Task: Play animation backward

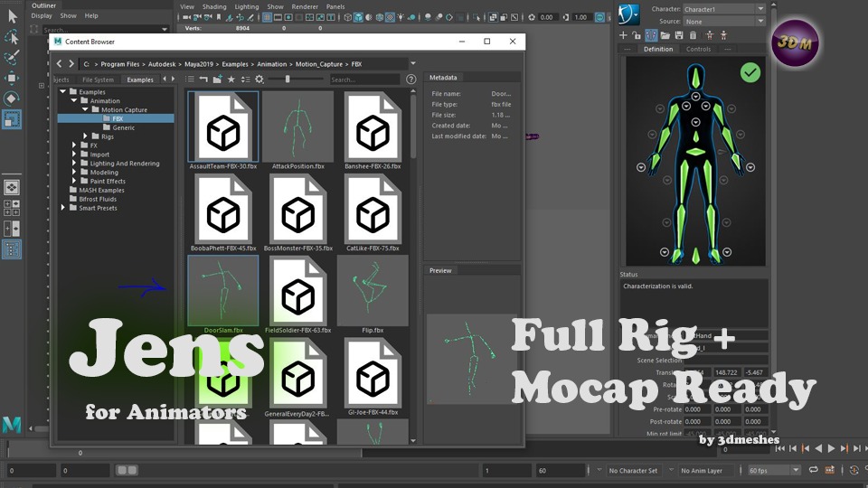Action: pyautogui.click(x=818, y=448)
